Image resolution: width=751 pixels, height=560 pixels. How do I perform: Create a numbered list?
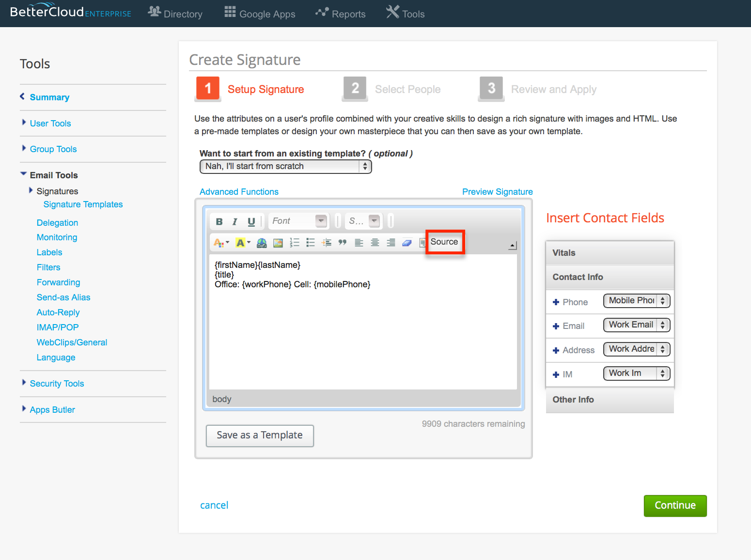click(x=294, y=242)
